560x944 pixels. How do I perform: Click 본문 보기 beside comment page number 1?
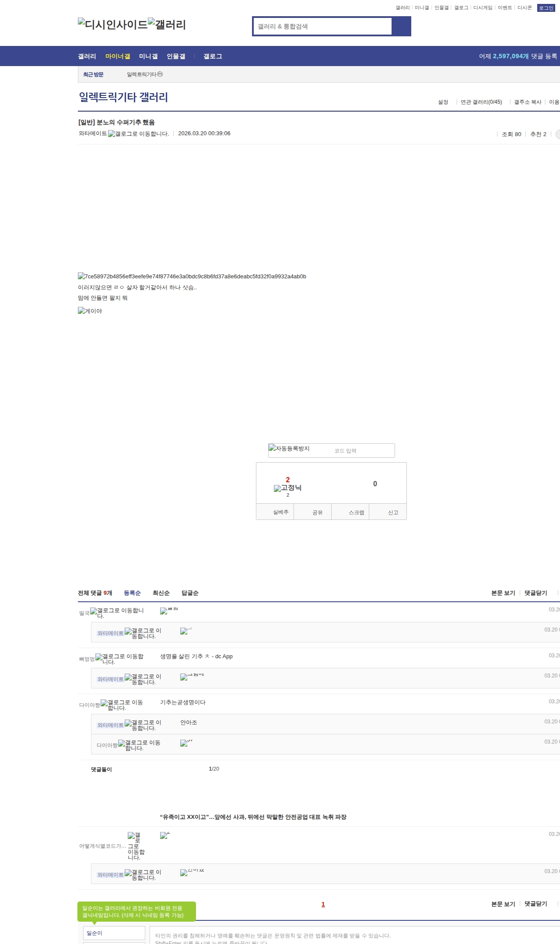coord(503,904)
